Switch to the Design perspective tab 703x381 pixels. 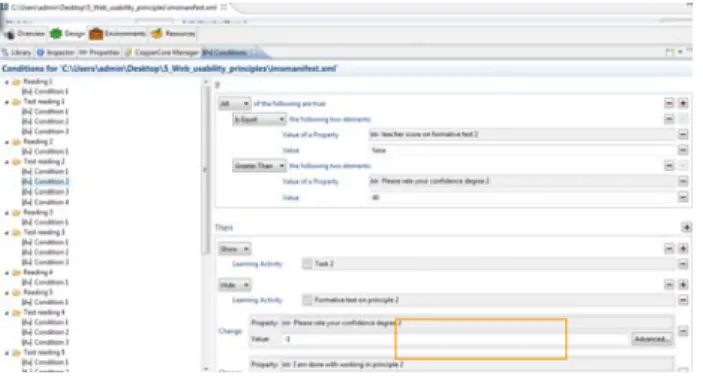(67, 34)
